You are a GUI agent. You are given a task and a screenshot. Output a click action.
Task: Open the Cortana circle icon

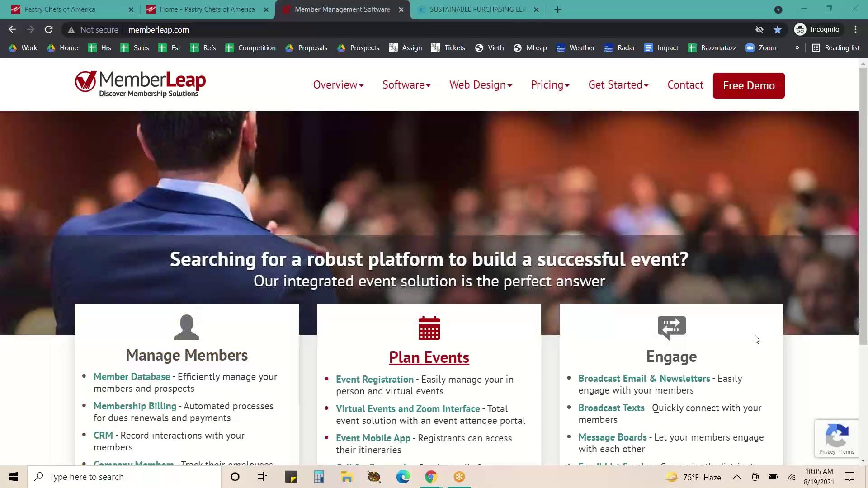235,477
